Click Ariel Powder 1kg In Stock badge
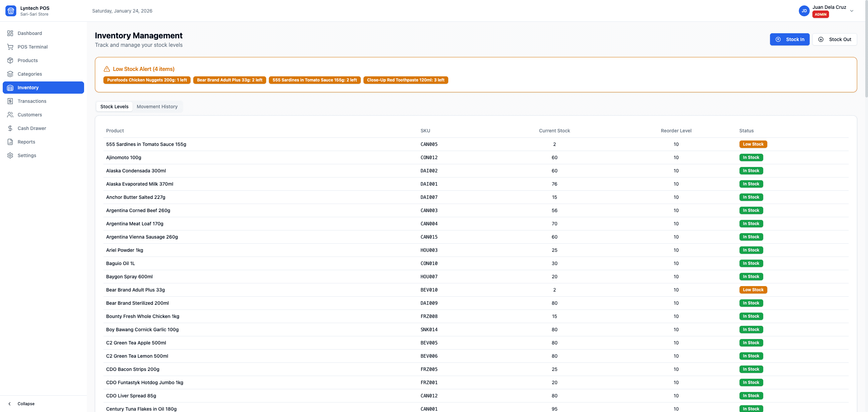Viewport: 868px width, 412px height. (751, 250)
